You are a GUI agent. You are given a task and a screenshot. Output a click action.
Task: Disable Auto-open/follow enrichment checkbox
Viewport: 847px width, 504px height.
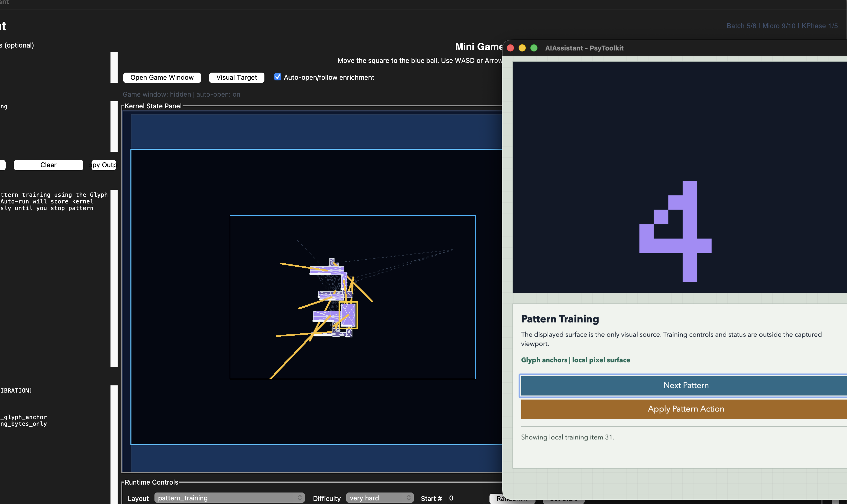(277, 77)
